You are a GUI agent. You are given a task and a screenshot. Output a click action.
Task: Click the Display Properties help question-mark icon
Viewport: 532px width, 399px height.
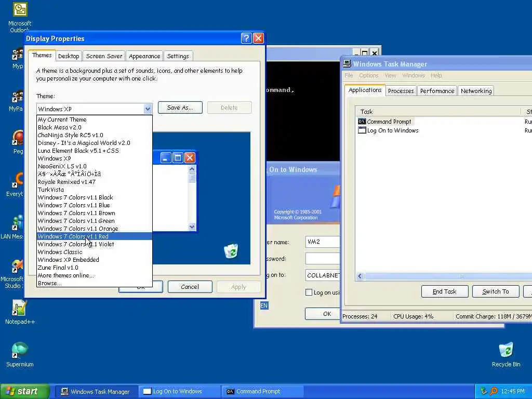click(246, 38)
